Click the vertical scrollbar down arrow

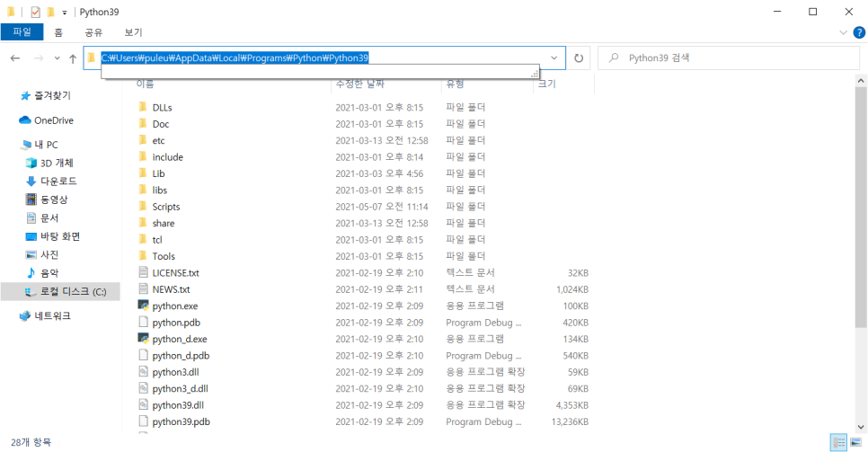tap(861, 427)
